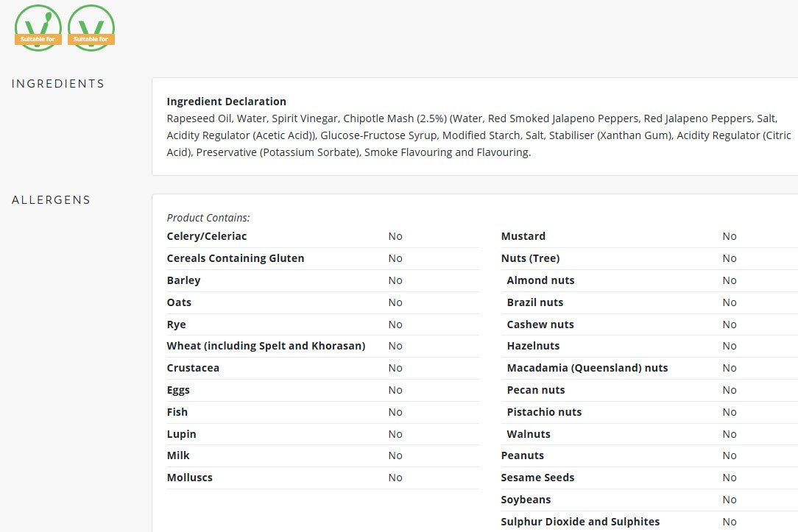This screenshot has width=798, height=532.
Task: Select the Ingredients section heading
Action: pos(58,84)
